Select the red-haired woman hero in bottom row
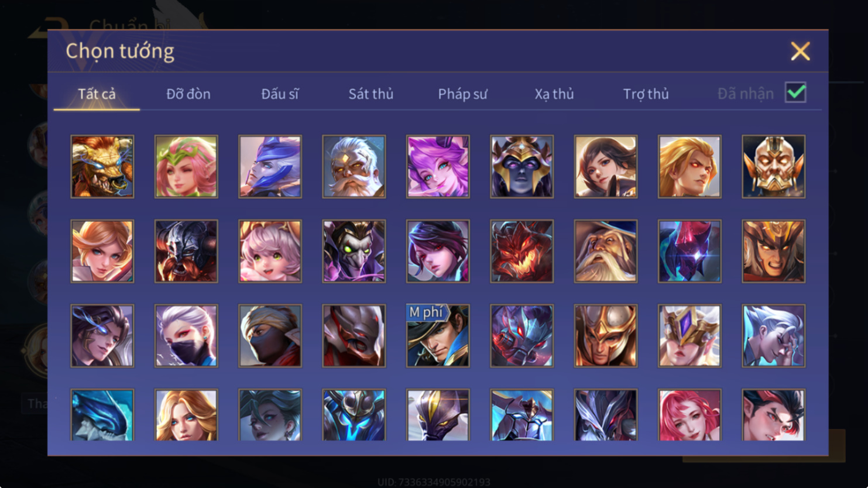The height and width of the screenshot is (488, 868). [x=689, y=415]
